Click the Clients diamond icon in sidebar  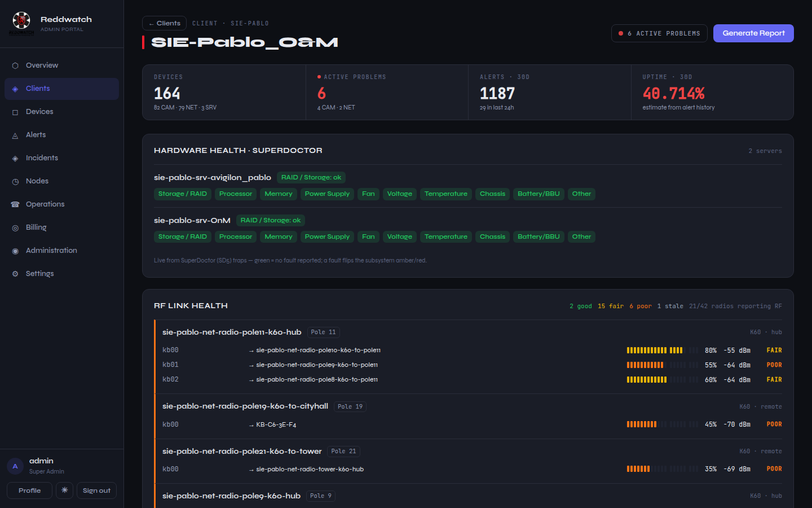pos(15,89)
